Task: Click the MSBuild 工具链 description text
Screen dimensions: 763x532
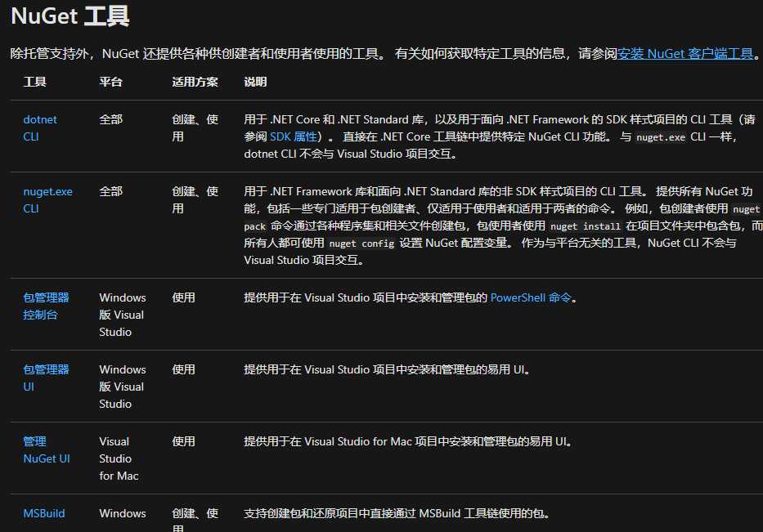Action: (x=397, y=513)
